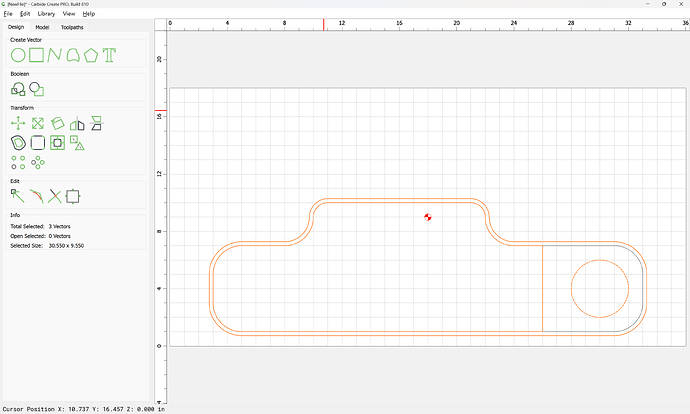Click the "Create Vector" section label
This screenshot has width=690, height=414.
(26, 40)
